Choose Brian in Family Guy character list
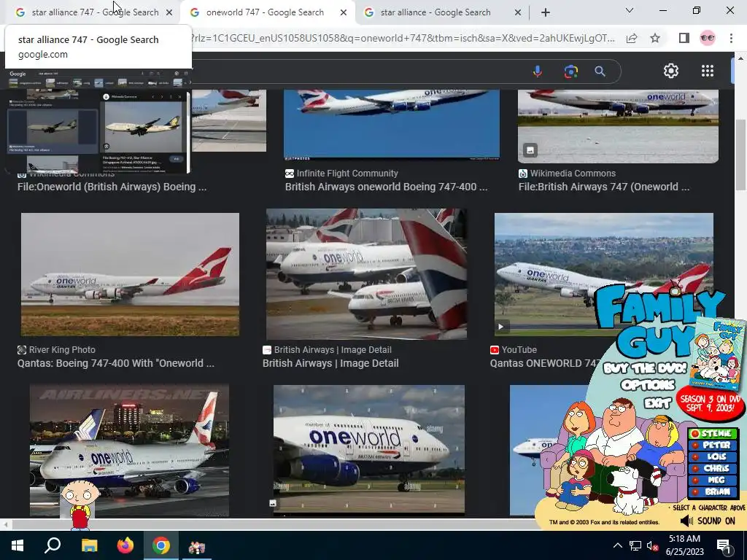 pos(712,492)
